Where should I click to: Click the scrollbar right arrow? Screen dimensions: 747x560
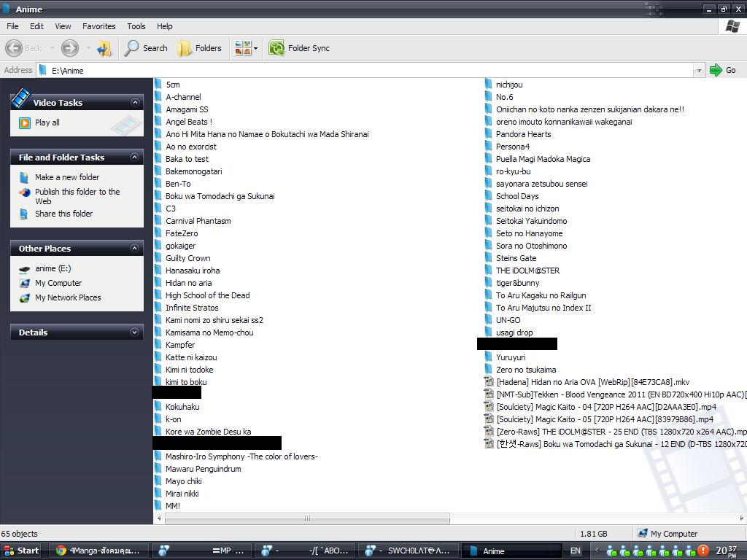pos(741,518)
